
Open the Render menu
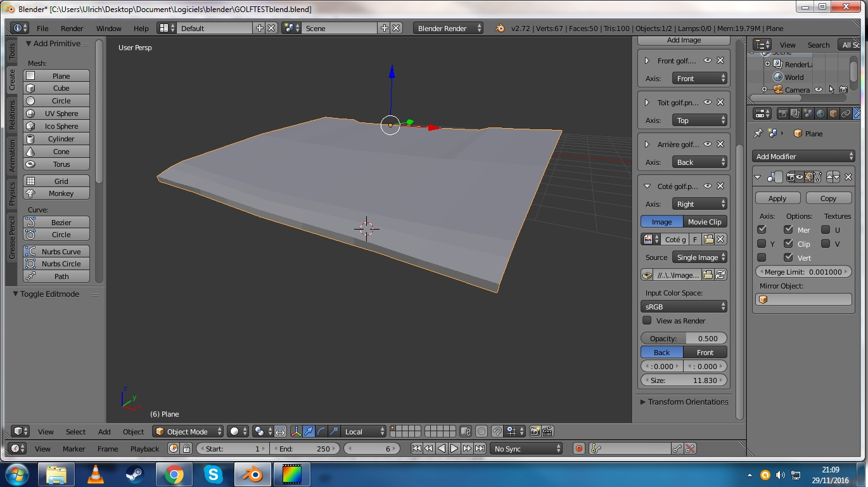pos(72,29)
